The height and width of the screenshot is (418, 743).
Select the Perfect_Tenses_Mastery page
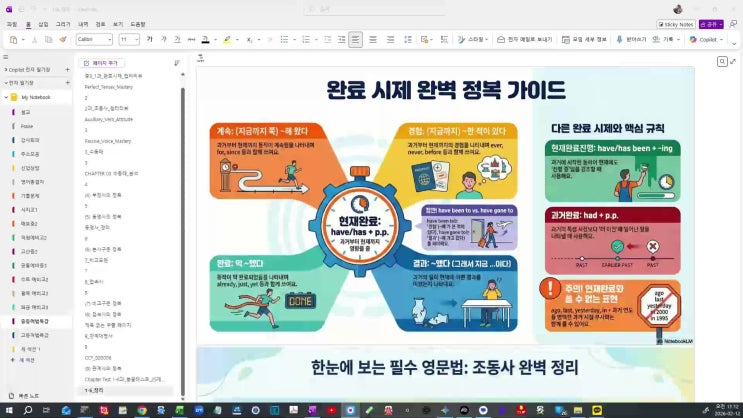[108, 87]
